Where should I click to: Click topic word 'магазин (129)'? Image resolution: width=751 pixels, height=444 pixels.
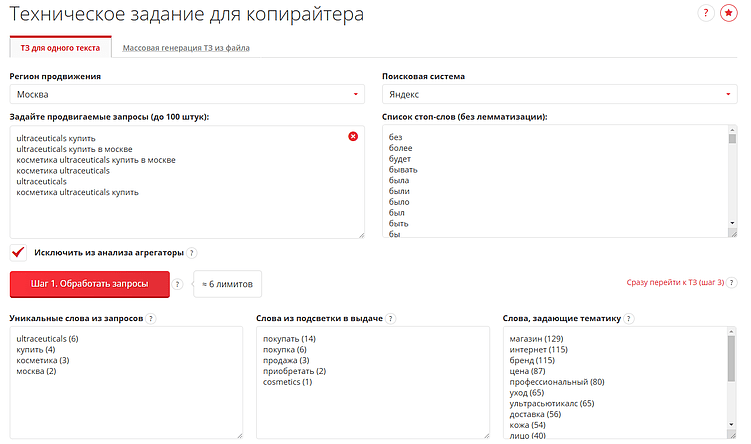click(536, 339)
